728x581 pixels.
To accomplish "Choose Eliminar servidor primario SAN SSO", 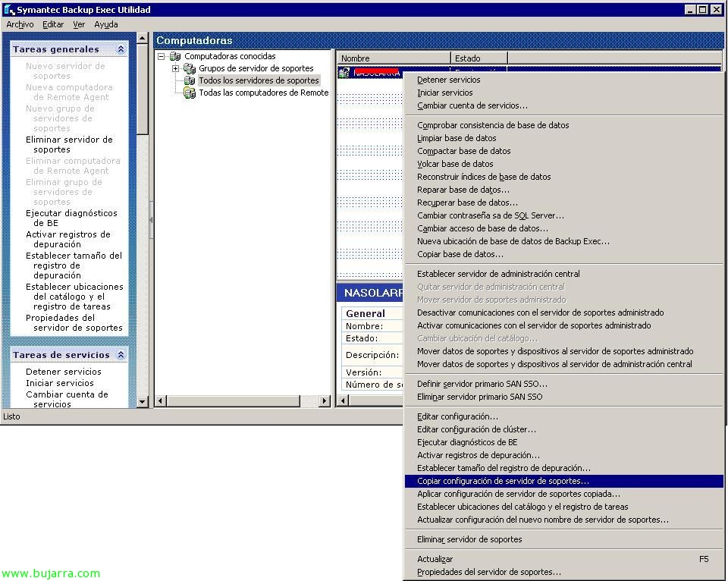I will point(563,397).
